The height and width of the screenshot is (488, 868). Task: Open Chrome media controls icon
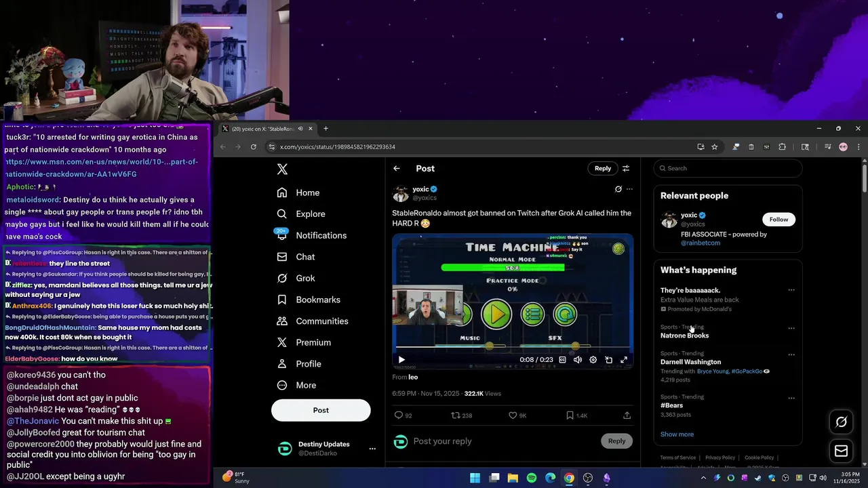pos(828,146)
